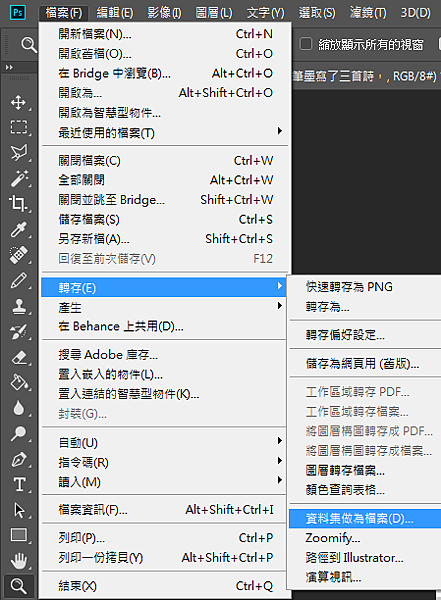Image resolution: width=441 pixels, height=600 pixels.
Task: Expand the 指令碼(R) submenu
Action: [x=164, y=462]
